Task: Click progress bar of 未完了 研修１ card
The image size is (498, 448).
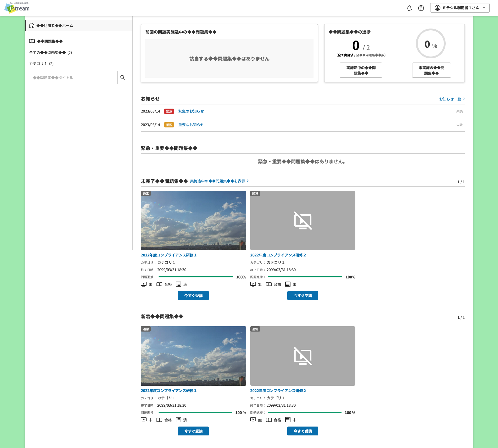Action: click(x=196, y=277)
